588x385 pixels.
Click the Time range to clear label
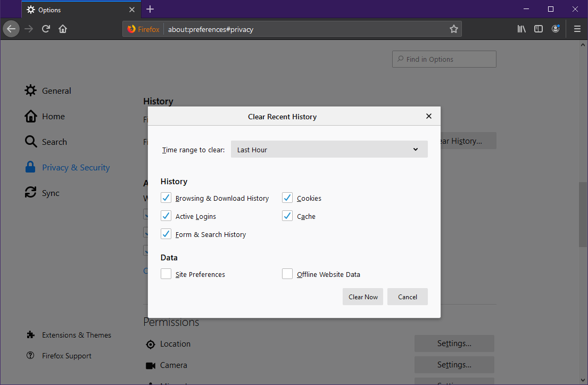point(194,150)
